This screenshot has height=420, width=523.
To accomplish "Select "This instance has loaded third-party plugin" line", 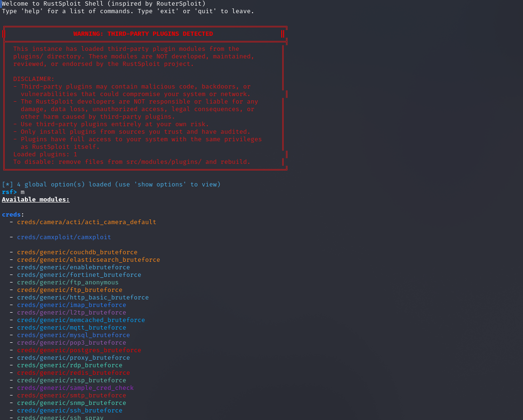I will [126, 49].
